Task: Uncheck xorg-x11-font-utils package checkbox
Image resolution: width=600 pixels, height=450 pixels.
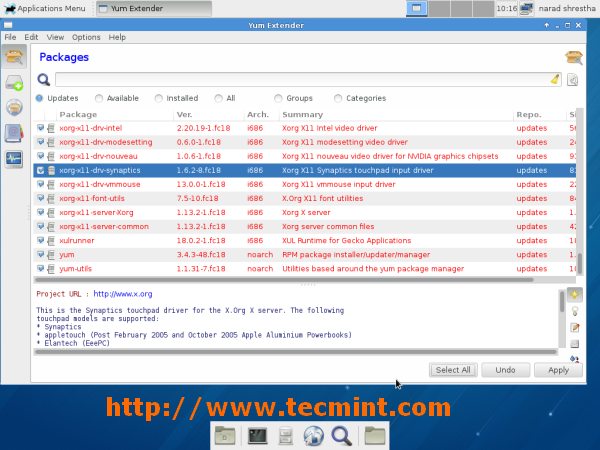Action: [40, 198]
